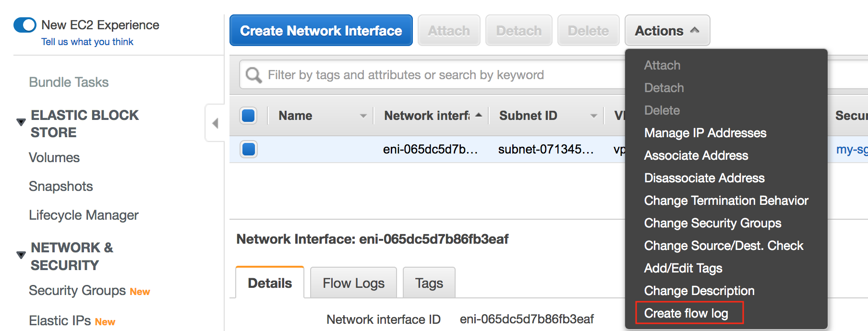
Task: Toggle the New EC2 Experience switch
Action: point(25,25)
